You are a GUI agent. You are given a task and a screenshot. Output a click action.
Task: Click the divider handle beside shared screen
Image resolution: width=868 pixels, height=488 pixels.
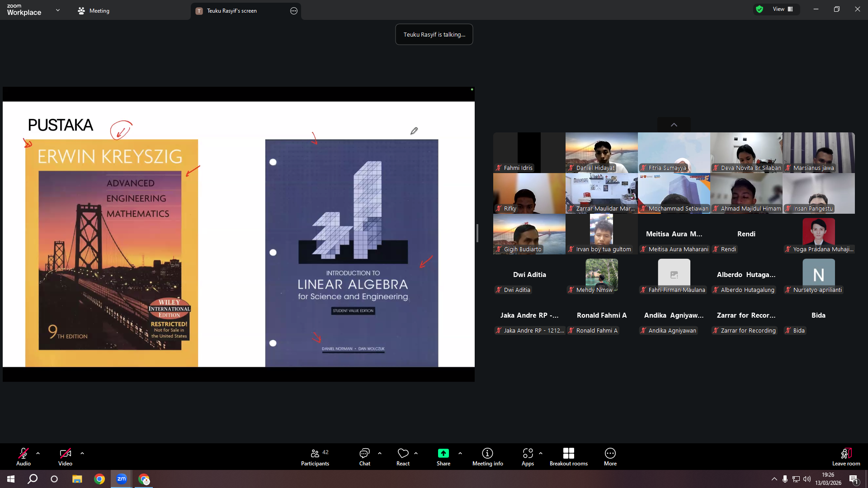tap(477, 233)
